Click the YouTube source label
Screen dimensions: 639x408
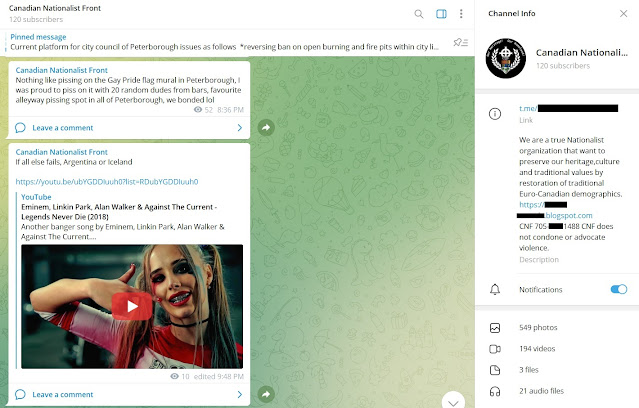pos(36,197)
